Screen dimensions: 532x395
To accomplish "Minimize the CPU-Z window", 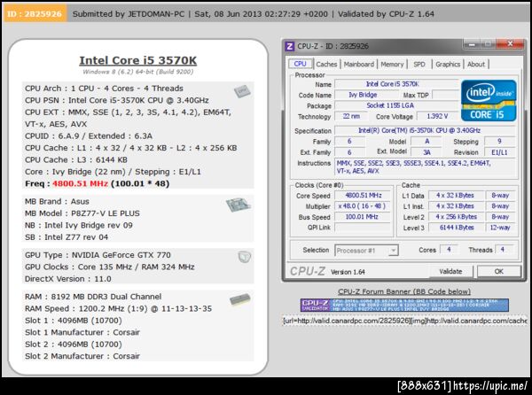I will coord(472,43).
